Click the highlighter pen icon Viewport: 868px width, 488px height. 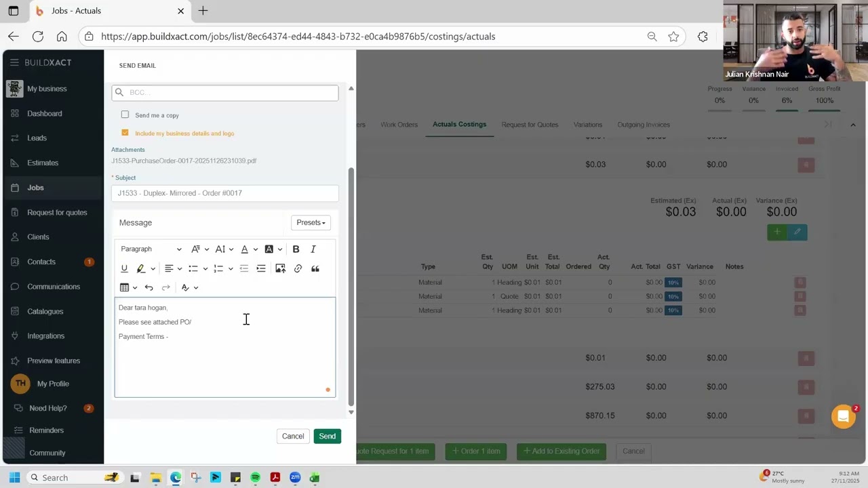coord(141,269)
